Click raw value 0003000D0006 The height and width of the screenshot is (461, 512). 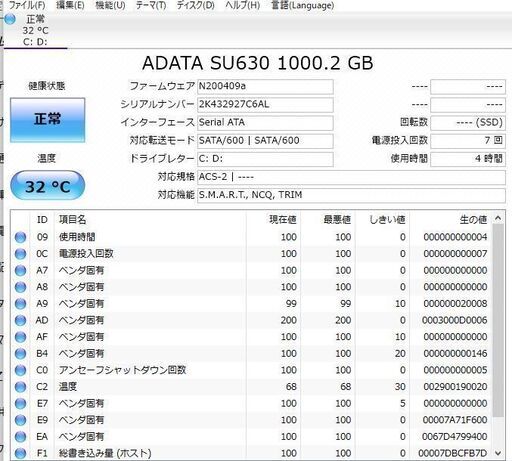click(455, 320)
